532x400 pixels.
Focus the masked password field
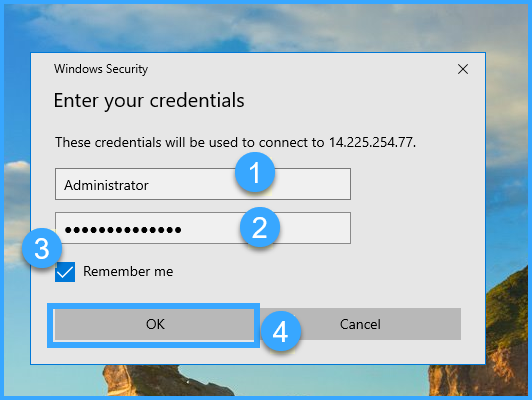pos(203,228)
